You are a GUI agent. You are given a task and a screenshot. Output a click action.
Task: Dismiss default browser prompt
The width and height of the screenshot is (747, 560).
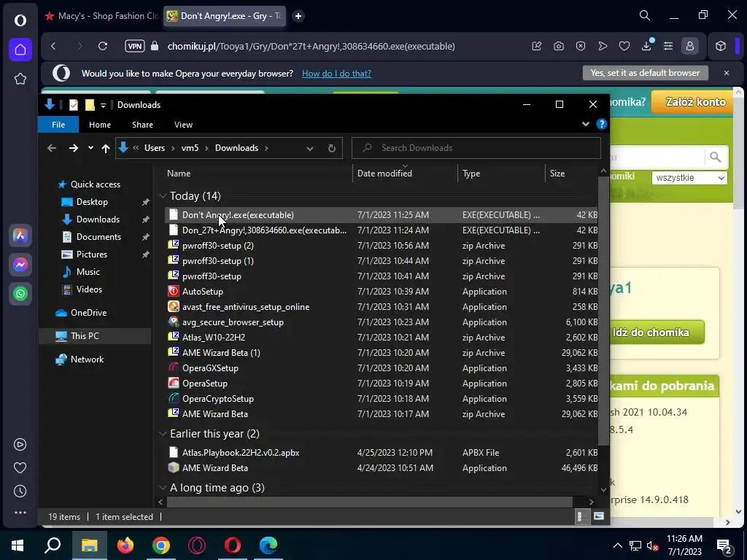tap(727, 73)
